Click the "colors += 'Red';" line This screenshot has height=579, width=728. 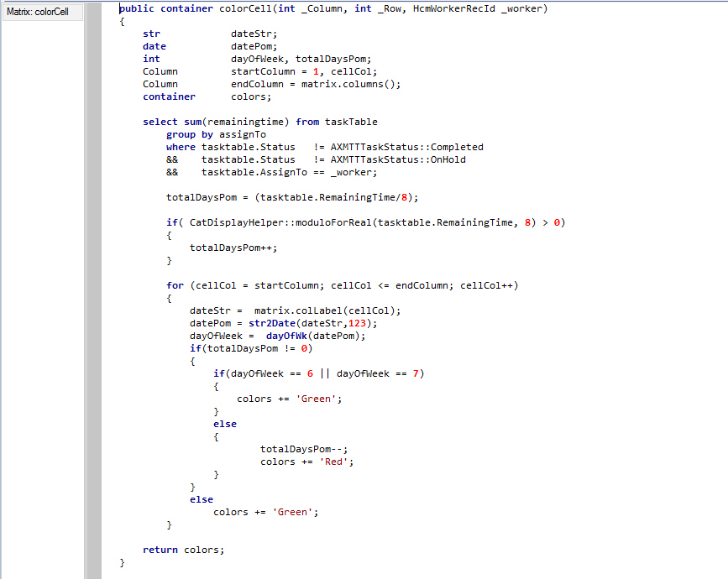pyautogui.click(x=306, y=462)
